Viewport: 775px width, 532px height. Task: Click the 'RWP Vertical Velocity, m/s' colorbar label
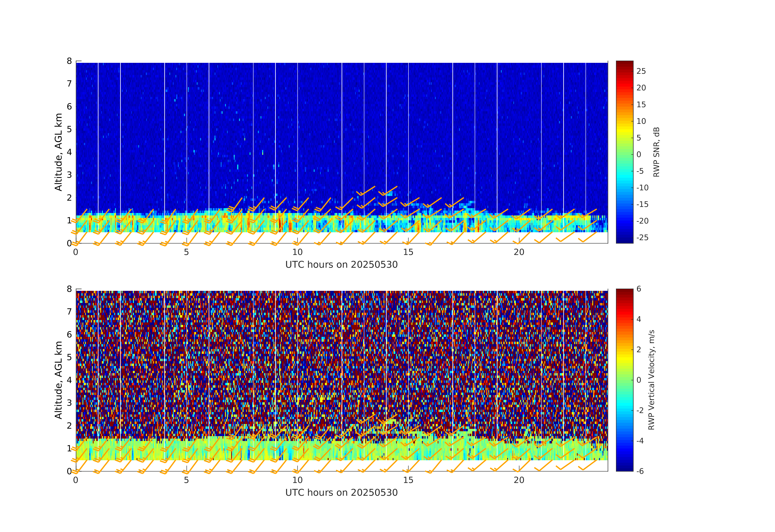pyautogui.click(x=651, y=380)
